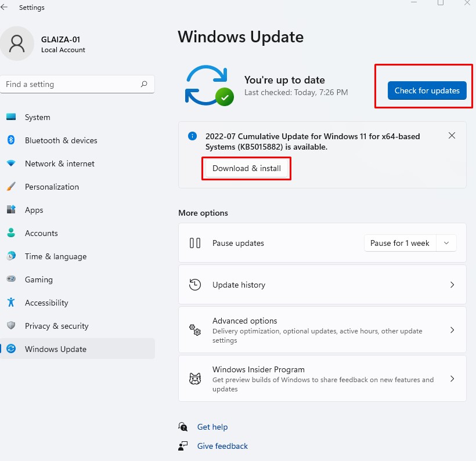Click the Gaming controller icon
The height and width of the screenshot is (461, 476).
11,279
